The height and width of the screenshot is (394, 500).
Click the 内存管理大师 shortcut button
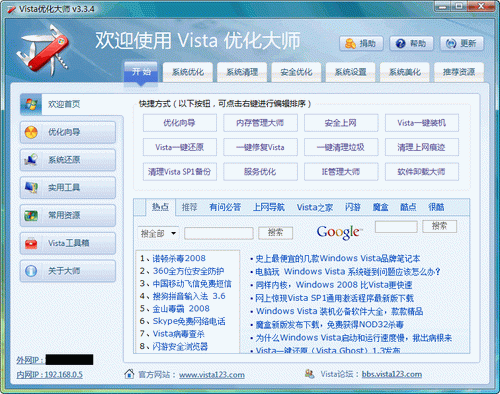coord(260,123)
